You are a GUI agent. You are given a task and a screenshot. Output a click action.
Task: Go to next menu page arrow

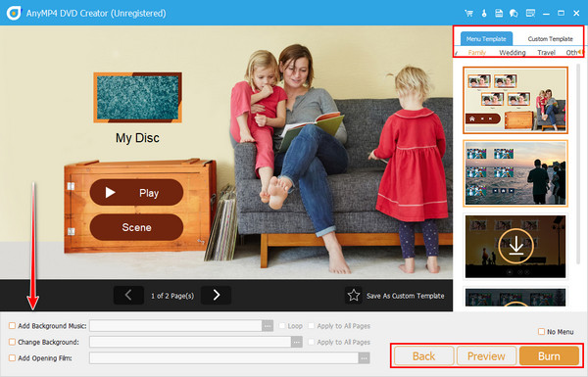click(216, 296)
